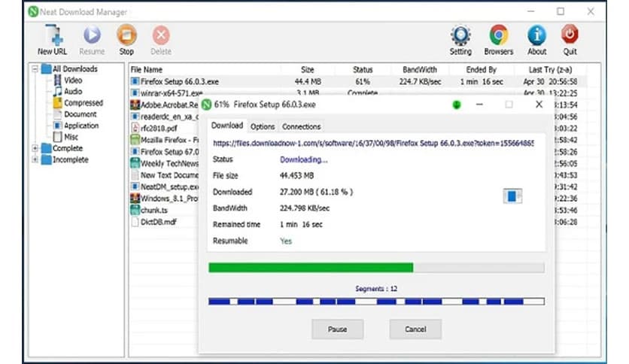Select Weekly TechNews file row
Image resolution: width=629 pixels, height=364 pixels.
tap(164, 163)
